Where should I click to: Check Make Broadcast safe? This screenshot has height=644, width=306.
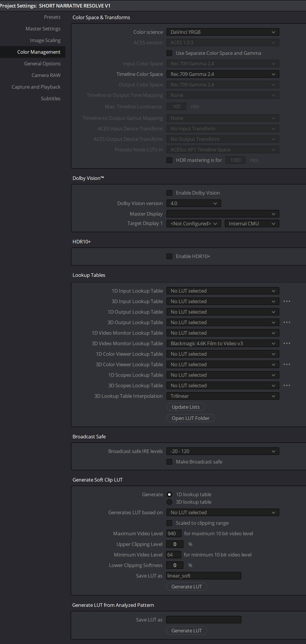click(x=169, y=462)
